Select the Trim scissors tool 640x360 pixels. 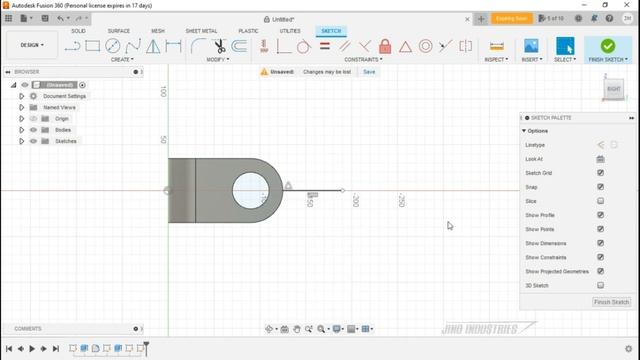point(220,46)
